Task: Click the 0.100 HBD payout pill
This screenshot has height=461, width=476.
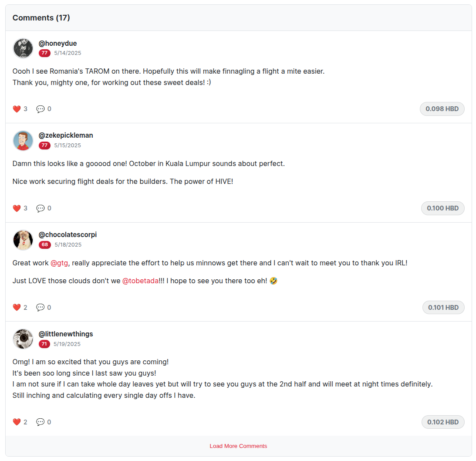Action: (442, 208)
